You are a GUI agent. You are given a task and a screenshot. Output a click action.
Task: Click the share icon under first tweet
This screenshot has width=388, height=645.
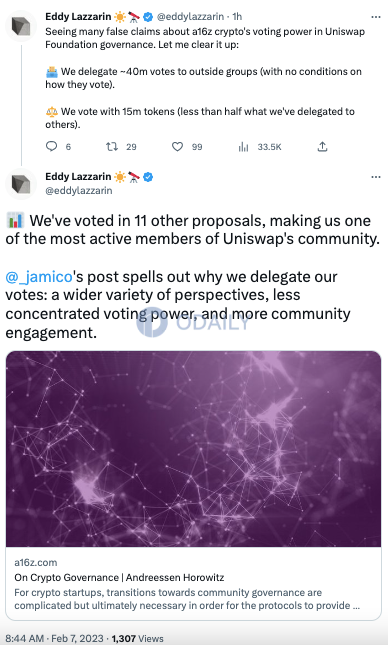pyautogui.click(x=323, y=146)
